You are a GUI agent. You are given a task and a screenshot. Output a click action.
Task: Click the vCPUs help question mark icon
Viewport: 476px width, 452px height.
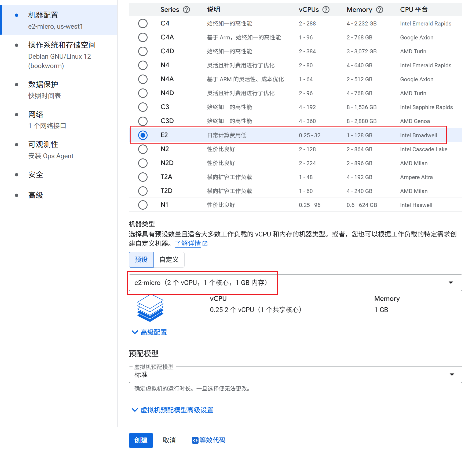click(x=326, y=10)
